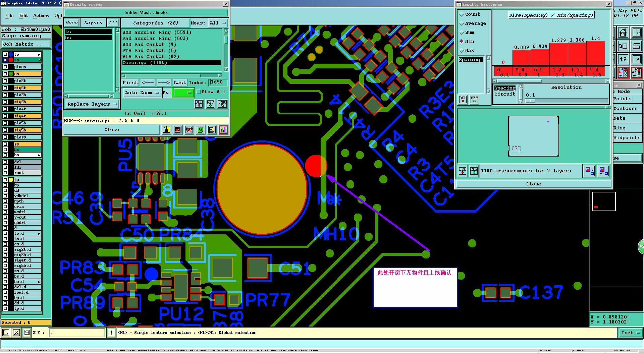
Task: Click the crossed-out REF icon
Action: click(x=189, y=130)
